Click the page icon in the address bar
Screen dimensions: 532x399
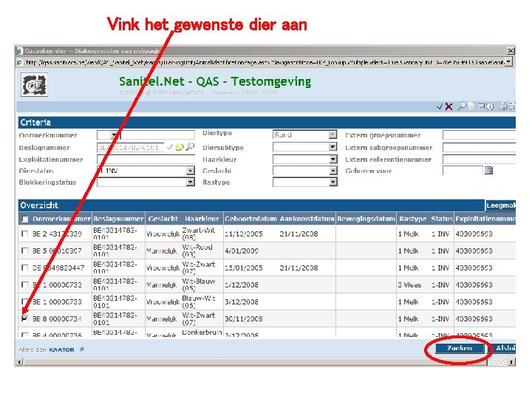pyautogui.click(x=19, y=62)
